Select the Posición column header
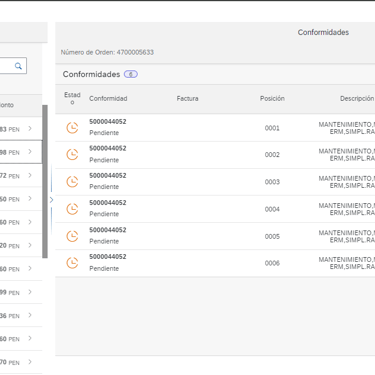 pyautogui.click(x=272, y=98)
